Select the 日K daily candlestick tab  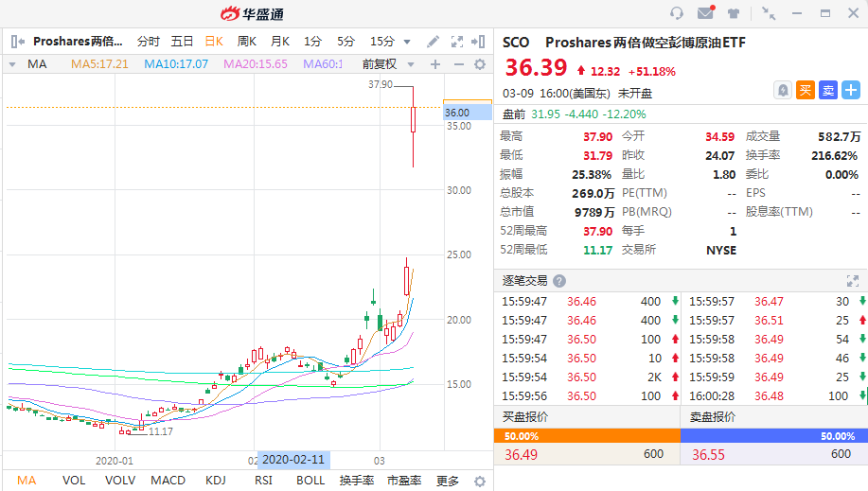coord(214,42)
